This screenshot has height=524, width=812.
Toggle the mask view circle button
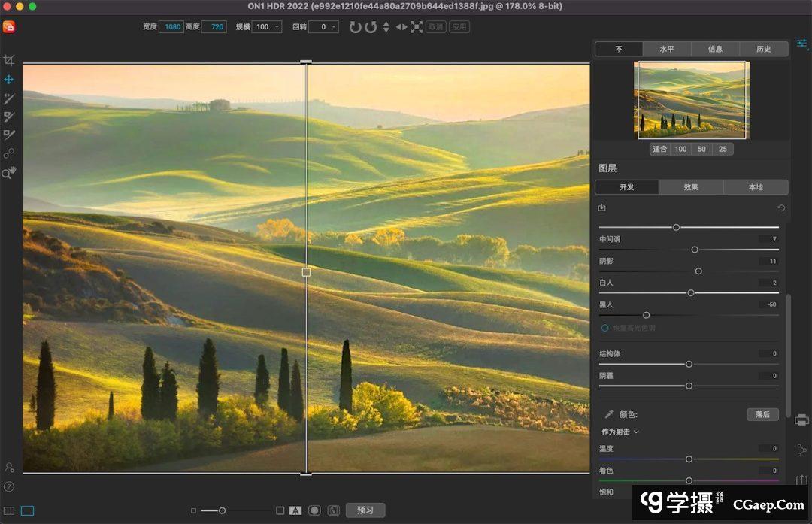point(314,510)
